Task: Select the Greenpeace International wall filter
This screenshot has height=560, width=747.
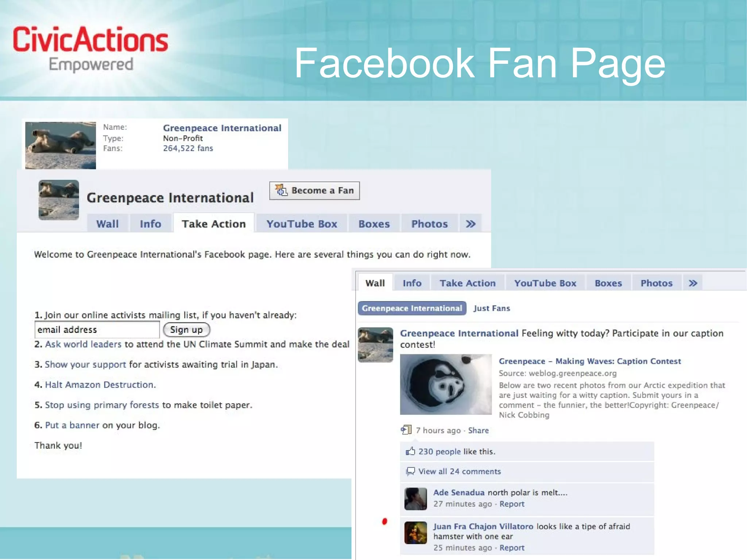Action: coord(412,308)
